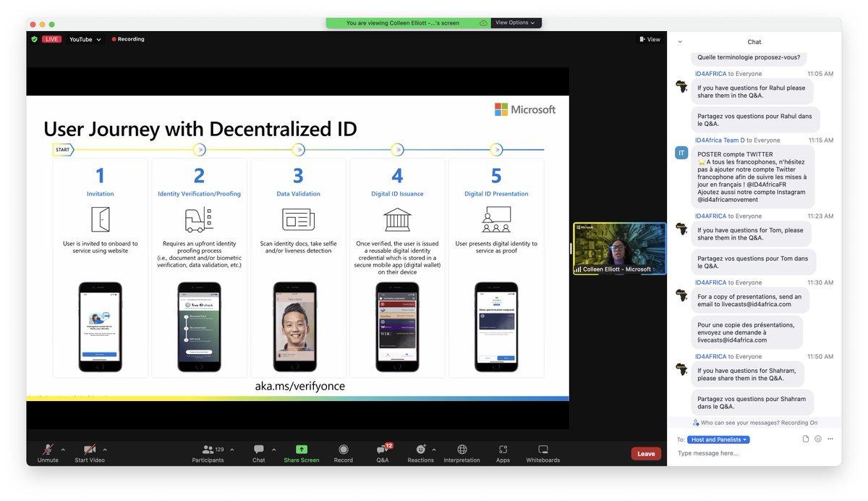Open video options arrow beside Start Video
Viewport: 868px width, 501px height.
tap(105, 450)
